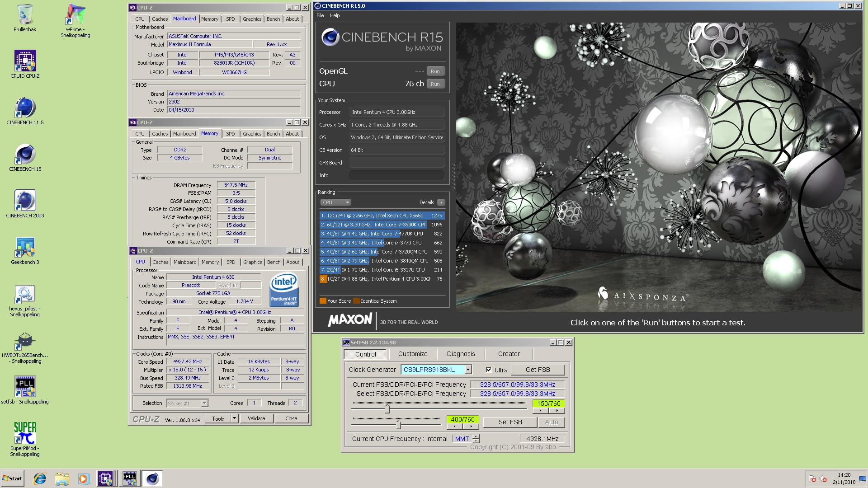Click the Cinebench title bar app icon
The image size is (868, 488).
tap(317, 6)
